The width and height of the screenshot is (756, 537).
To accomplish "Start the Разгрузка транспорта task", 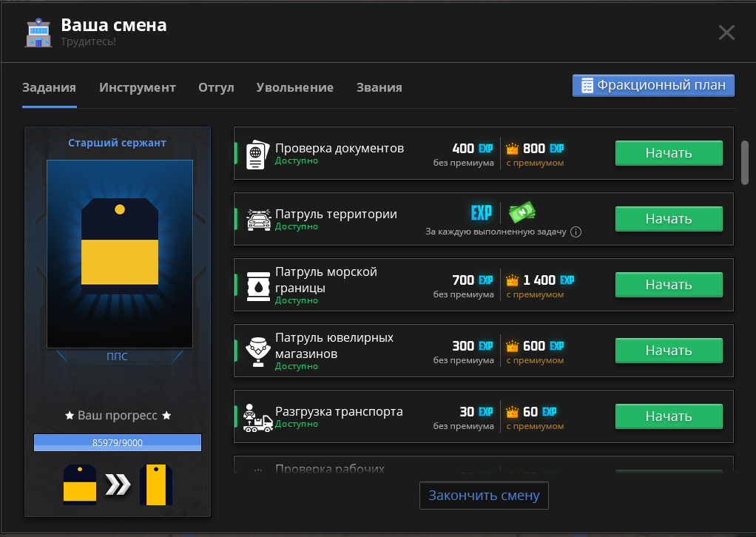I will (669, 416).
